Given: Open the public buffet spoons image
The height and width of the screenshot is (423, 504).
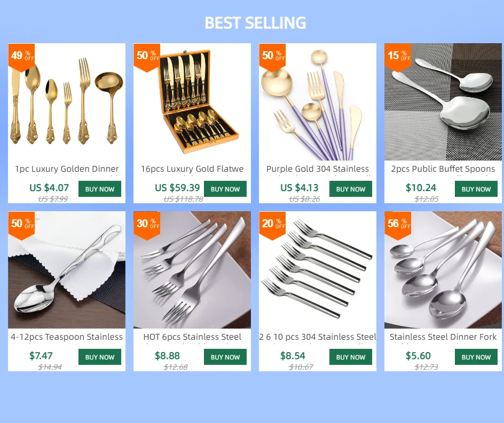Looking at the screenshot, I should (x=443, y=102).
